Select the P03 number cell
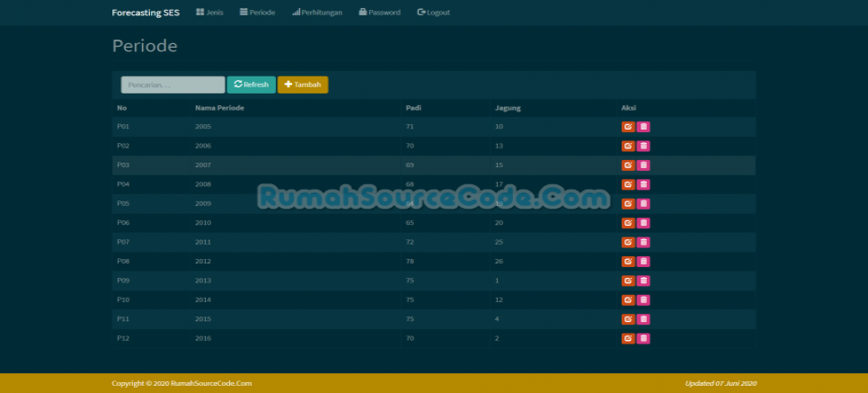868x393 pixels. [151, 165]
